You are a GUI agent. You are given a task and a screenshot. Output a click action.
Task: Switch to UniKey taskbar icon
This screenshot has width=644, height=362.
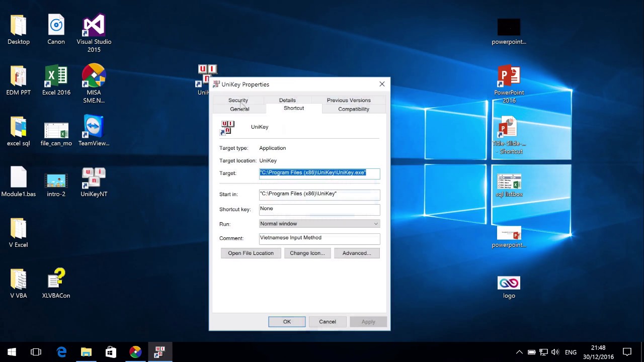pos(160,352)
